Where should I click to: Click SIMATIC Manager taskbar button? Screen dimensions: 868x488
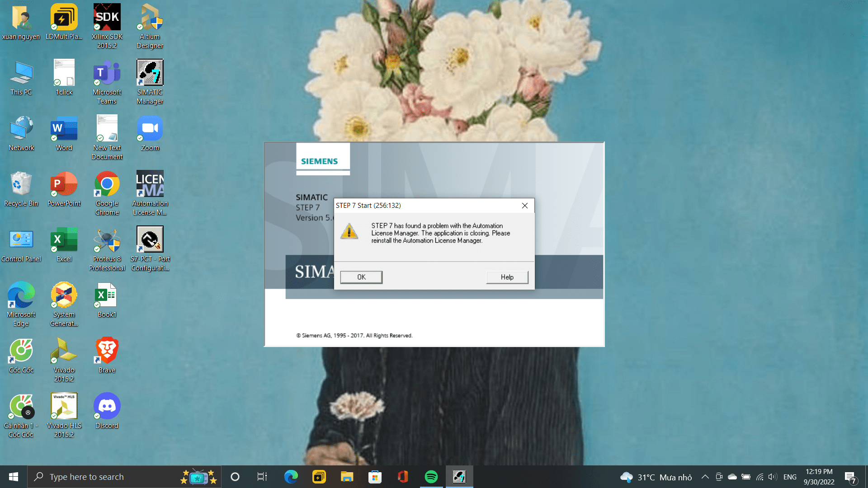[x=459, y=477]
